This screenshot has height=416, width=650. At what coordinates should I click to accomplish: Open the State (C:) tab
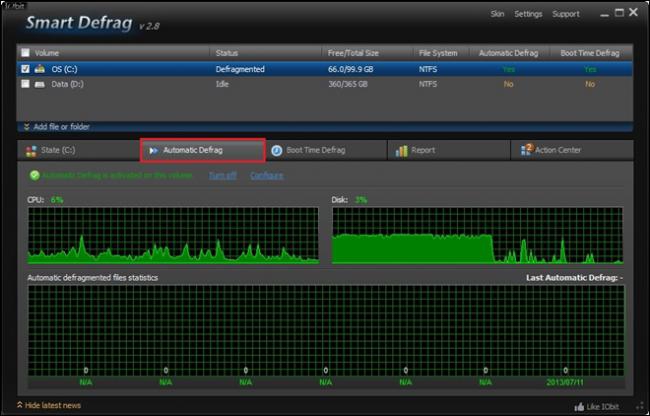click(79, 150)
